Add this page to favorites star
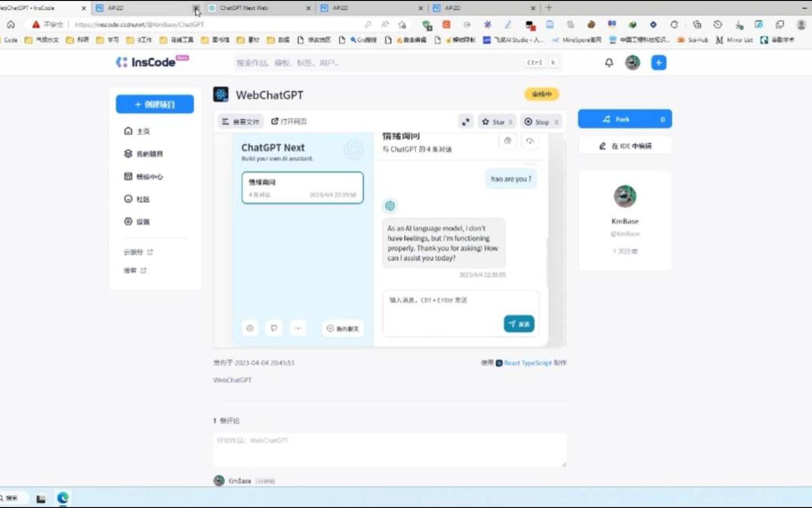 pyautogui.click(x=402, y=24)
